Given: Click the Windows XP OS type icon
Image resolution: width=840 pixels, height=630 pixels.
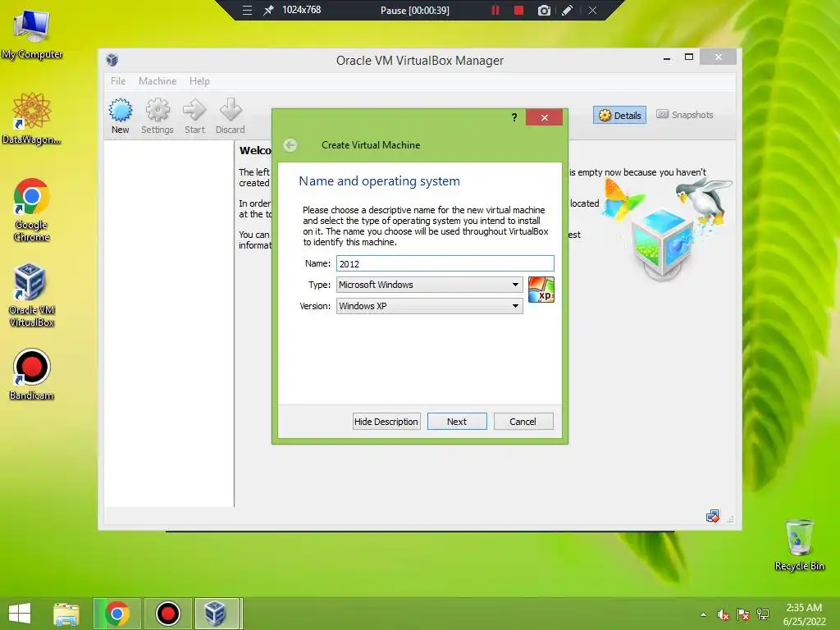Looking at the screenshot, I should pos(541,290).
